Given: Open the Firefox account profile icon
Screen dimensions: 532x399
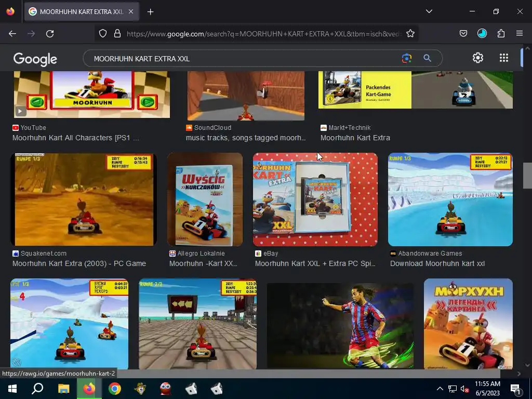Looking at the screenshot, I should click(482, 33).
